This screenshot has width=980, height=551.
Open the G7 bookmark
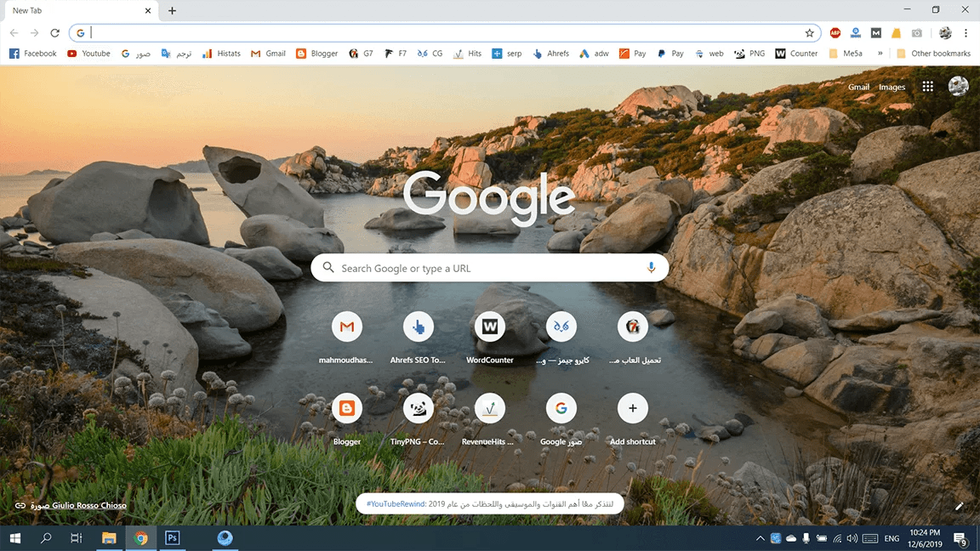coord(361,54)
